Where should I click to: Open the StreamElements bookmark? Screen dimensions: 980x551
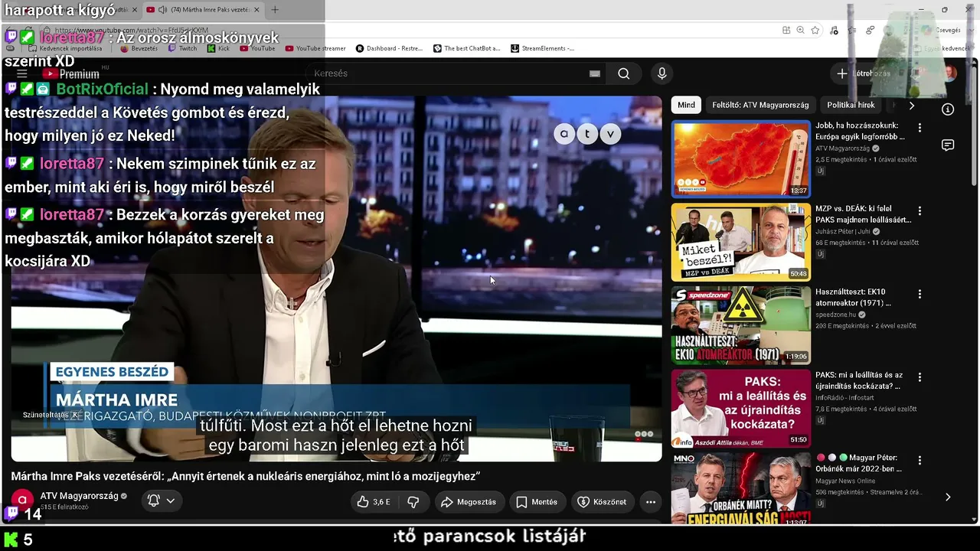point(542,48)
